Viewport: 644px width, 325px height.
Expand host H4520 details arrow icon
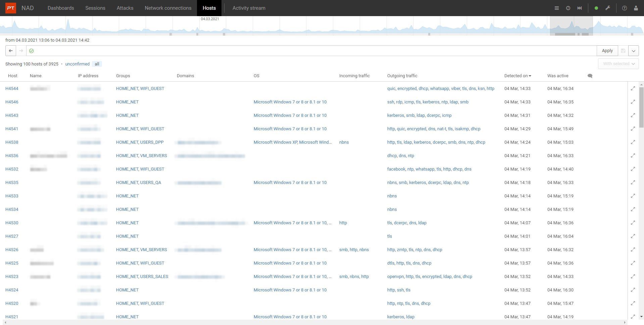(x=633, y=303)
